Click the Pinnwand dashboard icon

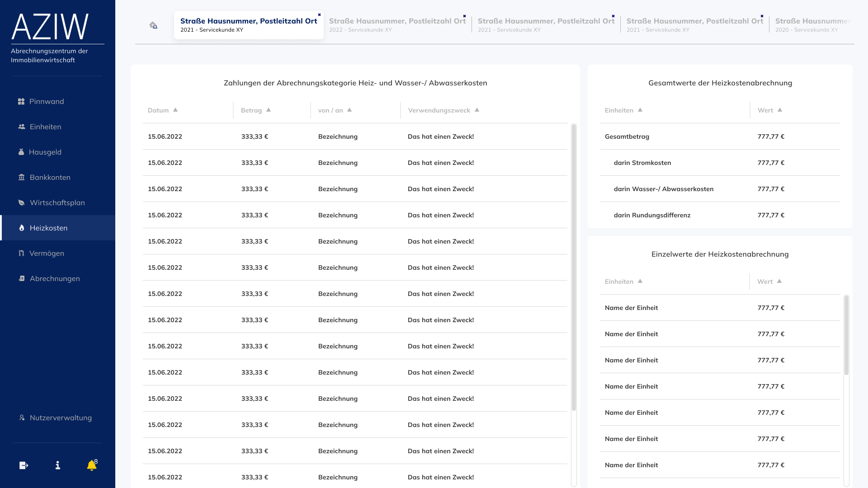pyautogui.click(x=21, y=102)
